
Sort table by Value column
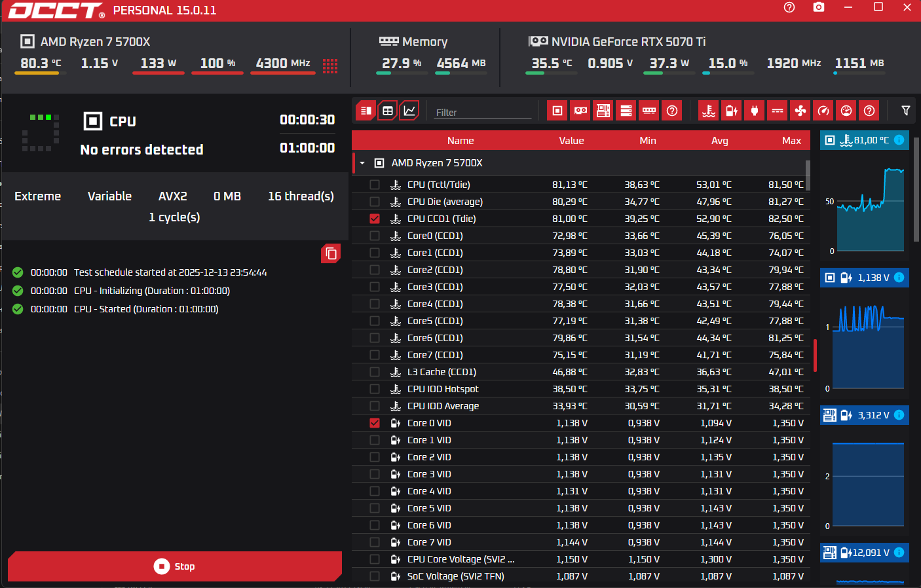point(571,141)
